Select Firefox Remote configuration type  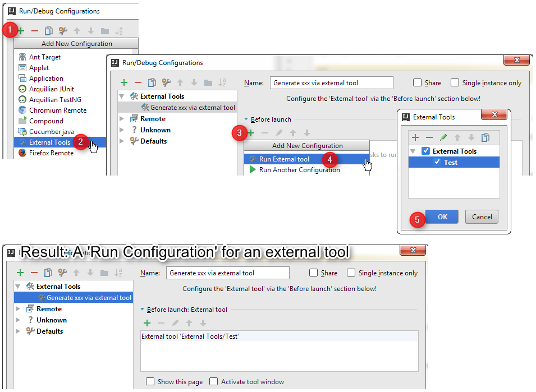pos(60,153)
